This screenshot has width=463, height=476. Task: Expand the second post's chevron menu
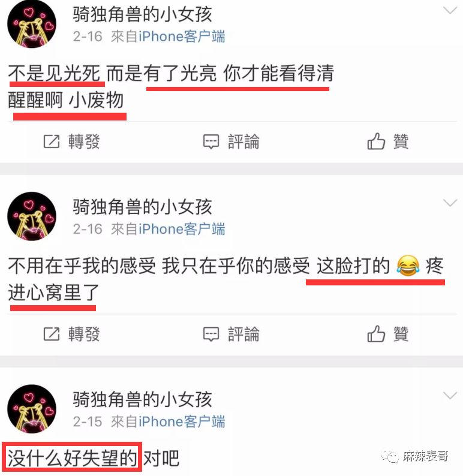tap(450, 203)
